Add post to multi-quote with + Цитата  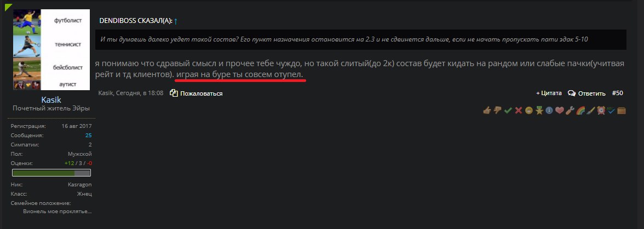click(x=549, y=93)
